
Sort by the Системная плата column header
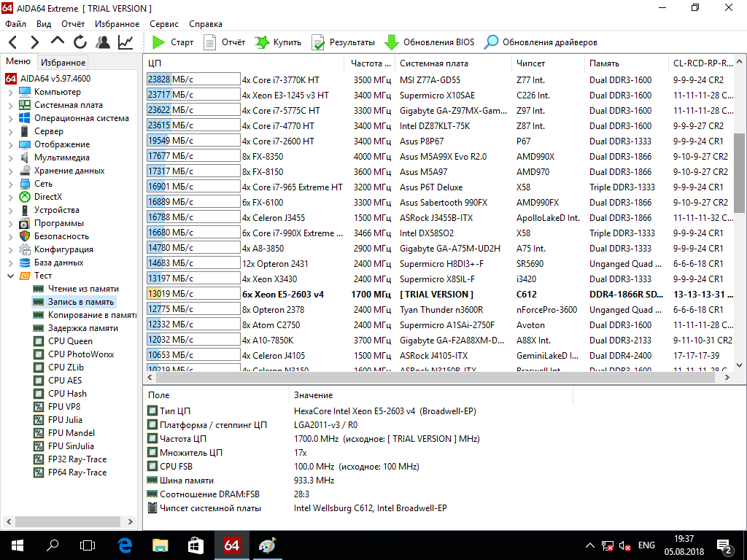[x=454, y=63]
